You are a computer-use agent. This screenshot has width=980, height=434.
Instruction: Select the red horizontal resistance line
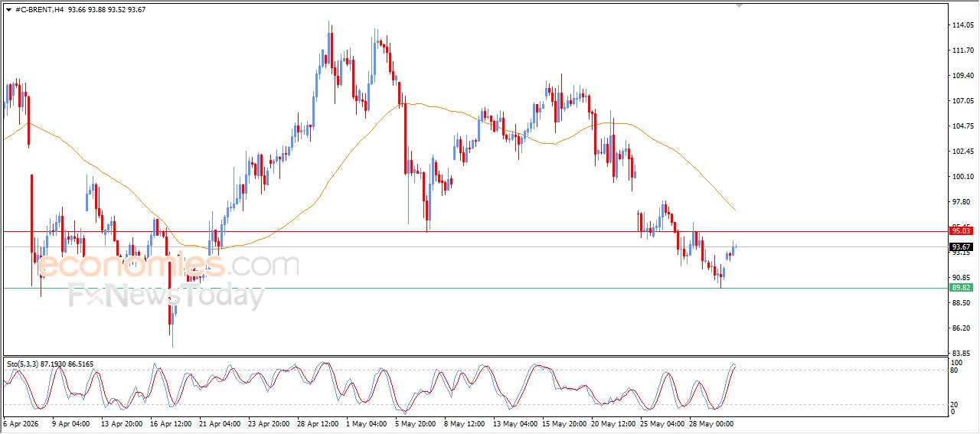pos(475,231)
